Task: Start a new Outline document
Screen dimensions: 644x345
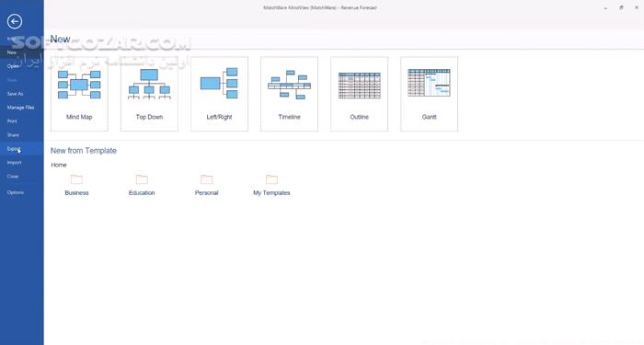Action: [x=360, y=94]
